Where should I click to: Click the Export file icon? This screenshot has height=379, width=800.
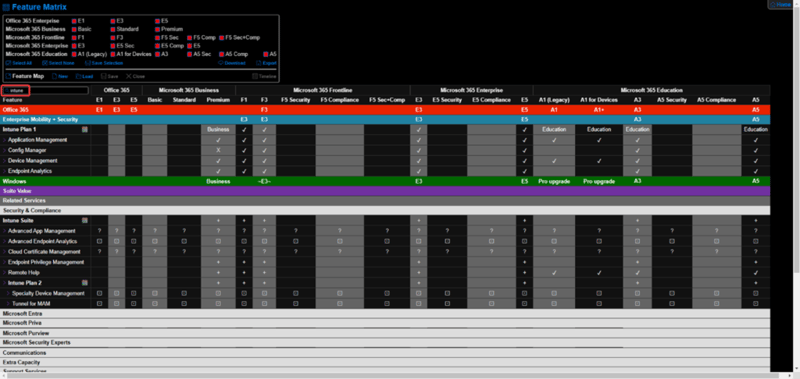[x=259, y=63]
